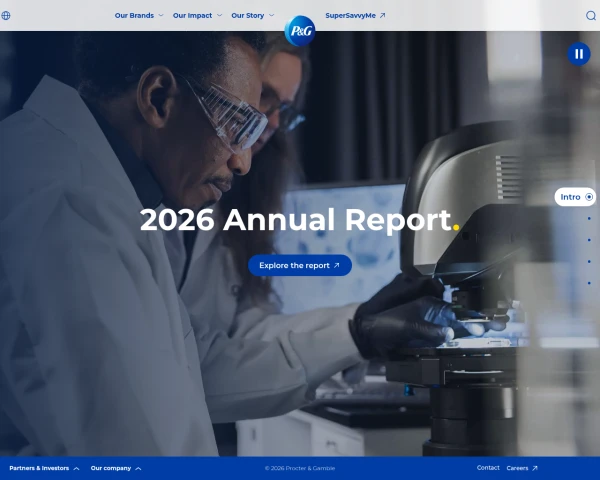This screenshot has width=600, height=480.
Task: Click the external arrow icon beside Careers
Action: point(535,468)
